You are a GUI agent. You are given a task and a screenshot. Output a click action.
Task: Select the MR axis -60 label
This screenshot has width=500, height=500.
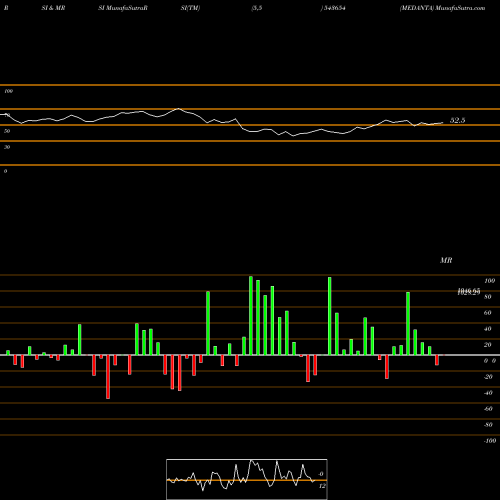click(488, 409)
